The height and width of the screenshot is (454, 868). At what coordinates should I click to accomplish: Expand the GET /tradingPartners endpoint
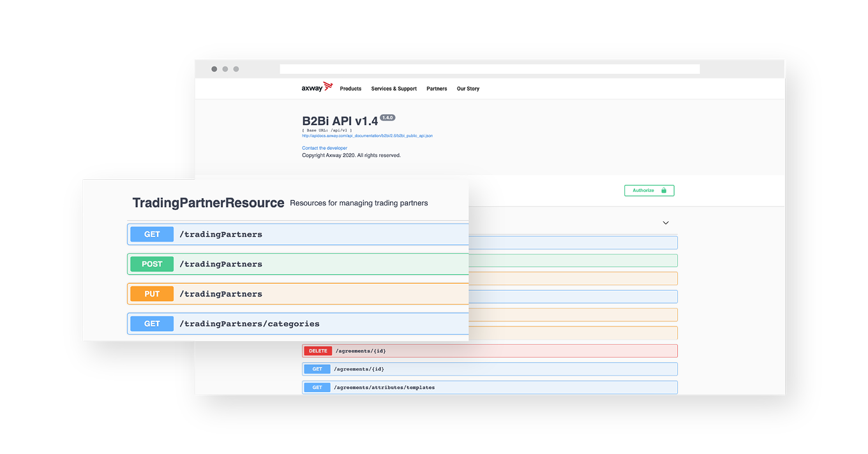tap(297, 235)
